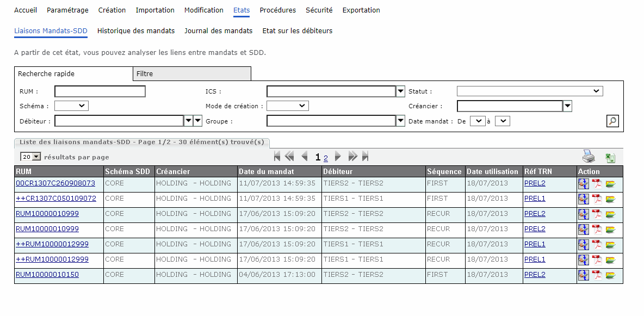Click first action icon for ++CR1307C050109072

[583, 199]
